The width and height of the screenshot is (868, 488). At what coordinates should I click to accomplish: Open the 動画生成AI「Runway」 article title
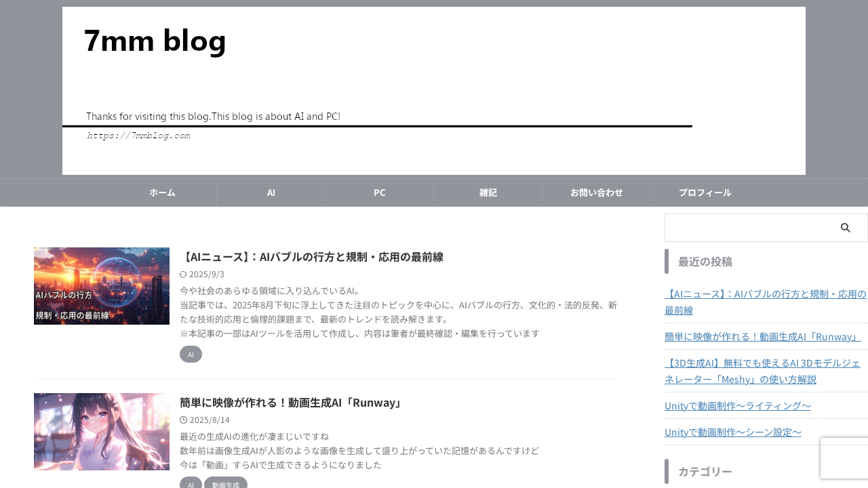tap(290, 402)
